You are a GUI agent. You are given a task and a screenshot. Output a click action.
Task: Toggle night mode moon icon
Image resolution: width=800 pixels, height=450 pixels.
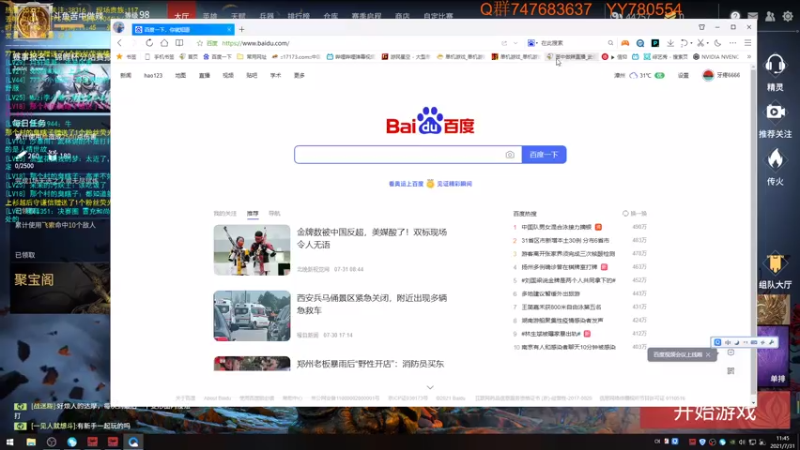tap(718, 43)
